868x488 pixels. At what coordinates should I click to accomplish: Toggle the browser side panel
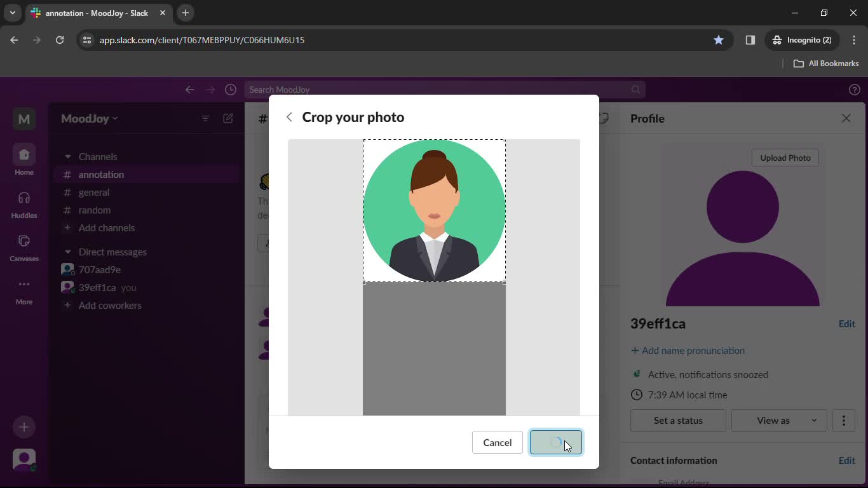[750, 40]
